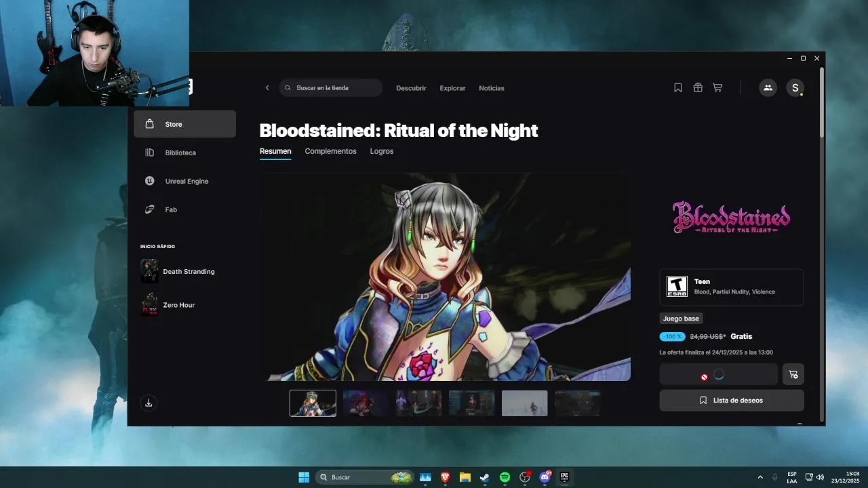The image size is (868, 488).
Task: Open the Noticias menu item
Action: [492, 88]
